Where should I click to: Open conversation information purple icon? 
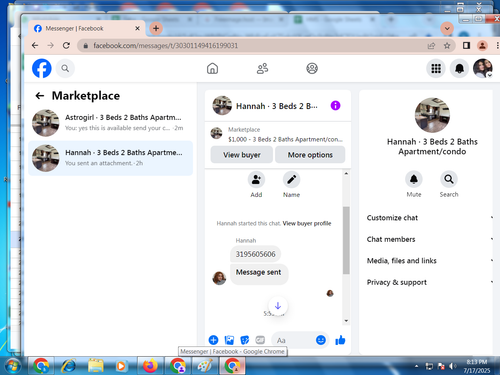coord(335,106)
